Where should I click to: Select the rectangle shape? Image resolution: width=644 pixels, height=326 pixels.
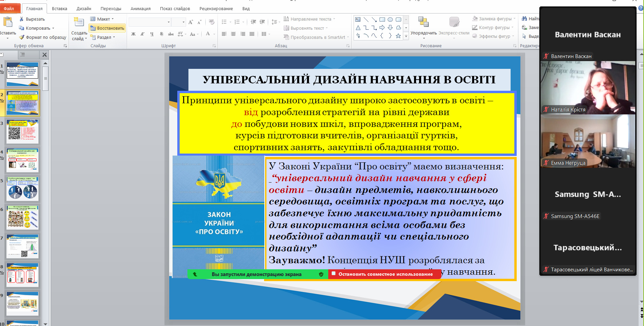(x=382, y=20)
